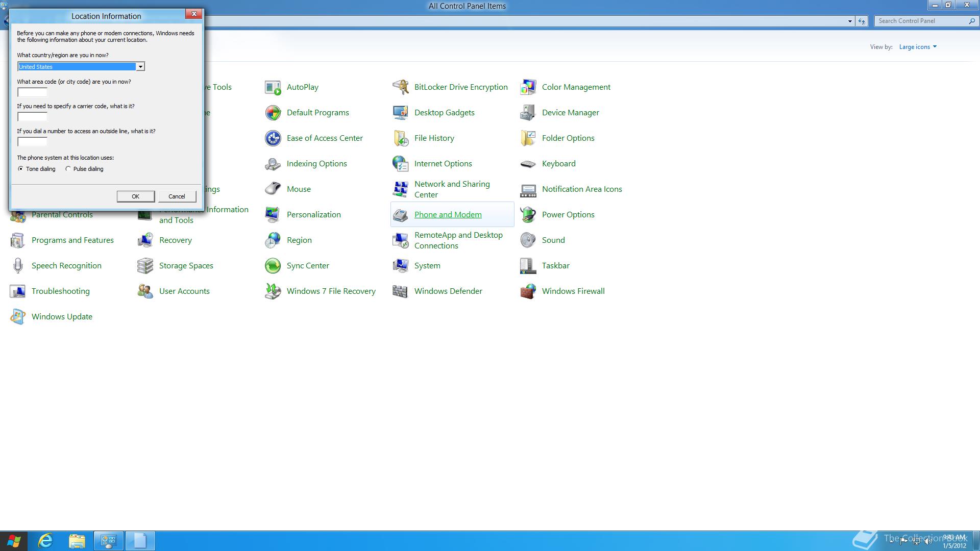The height and width of the screenshot is (551, 980).
Task: Open the BitLocker Drive Encryption icon
Action: click(x=401, y=87)
